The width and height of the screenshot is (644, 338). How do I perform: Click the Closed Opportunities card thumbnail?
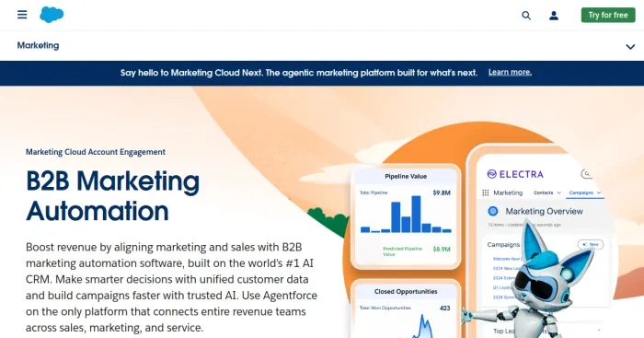pyautogui.click(x=406, y=309)
